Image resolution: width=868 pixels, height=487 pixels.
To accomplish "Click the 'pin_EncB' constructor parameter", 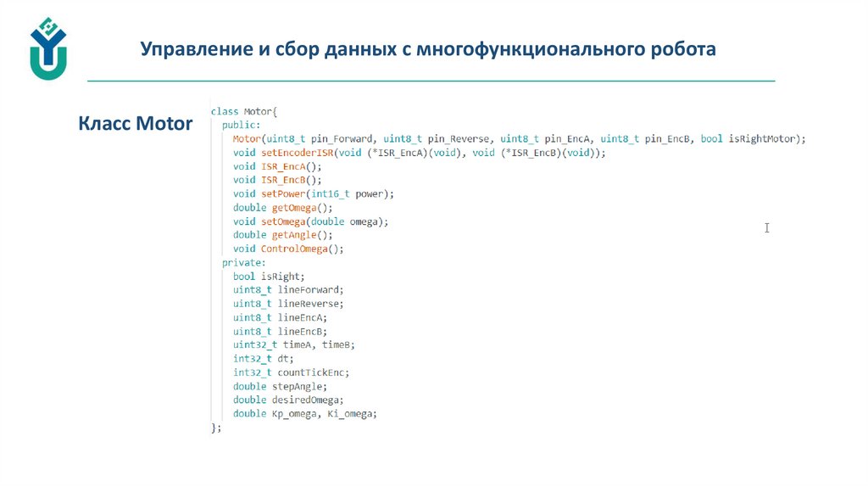I will 667,139.
